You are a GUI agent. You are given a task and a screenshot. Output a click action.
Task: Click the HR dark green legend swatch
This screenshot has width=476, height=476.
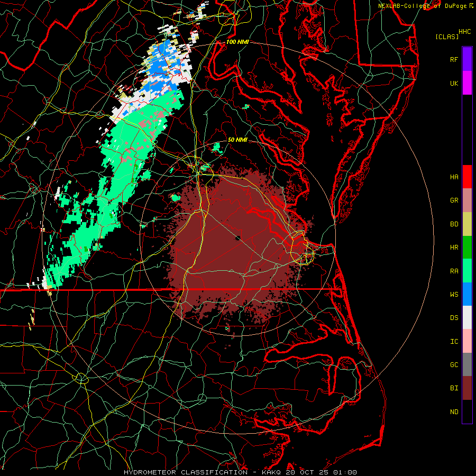pyautogui.click(x=467, y=248)
